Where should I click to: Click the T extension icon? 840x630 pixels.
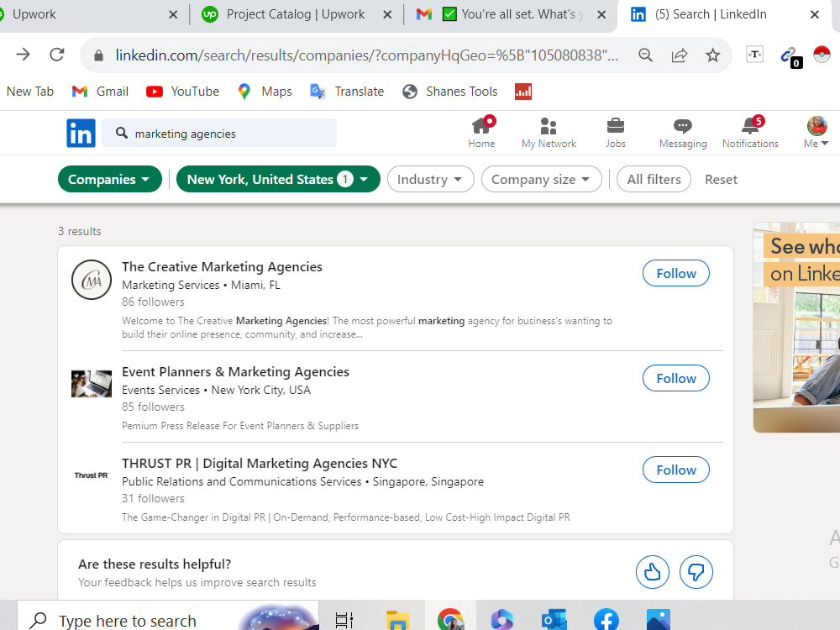click(754, 54)
